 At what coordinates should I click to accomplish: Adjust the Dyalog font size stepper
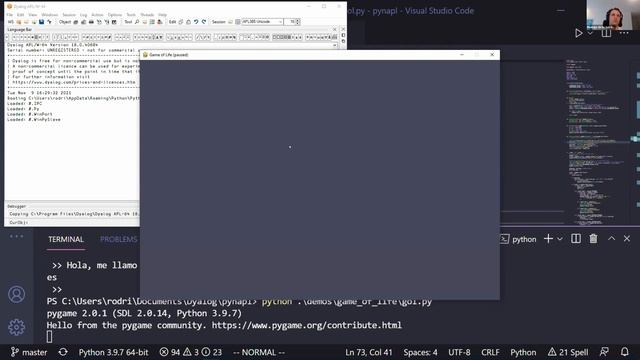(x=298, y=22)
